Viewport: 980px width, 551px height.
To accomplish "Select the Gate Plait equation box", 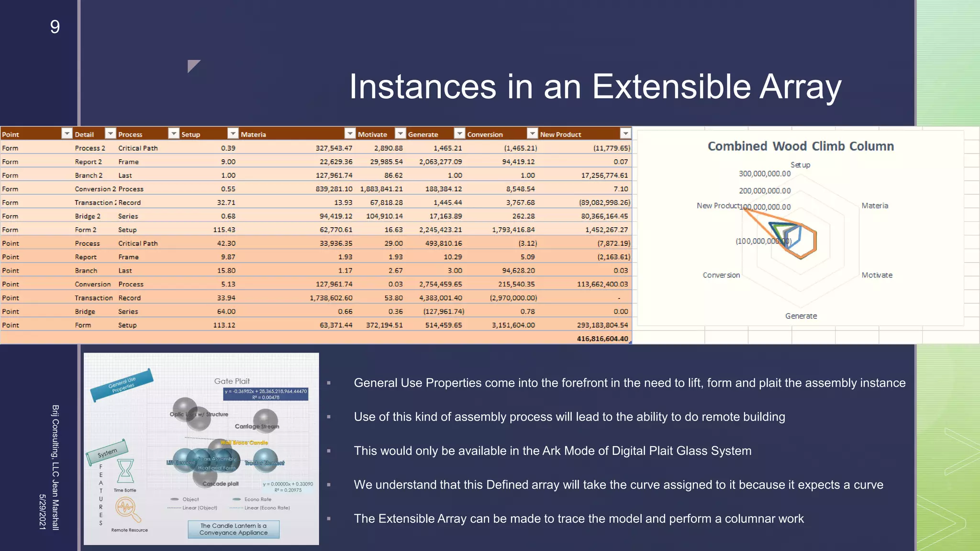I will pos(266,394).
